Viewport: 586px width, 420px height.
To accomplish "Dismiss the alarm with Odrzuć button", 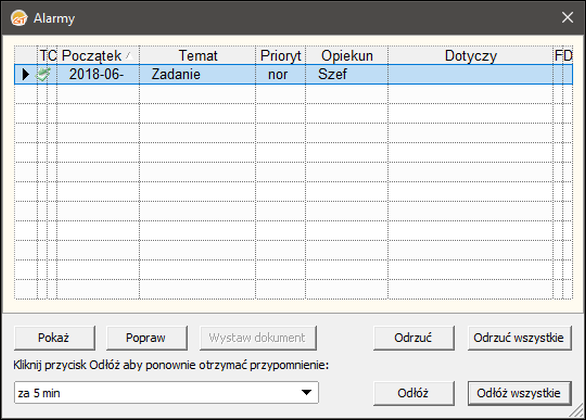I will pos(414,338).
